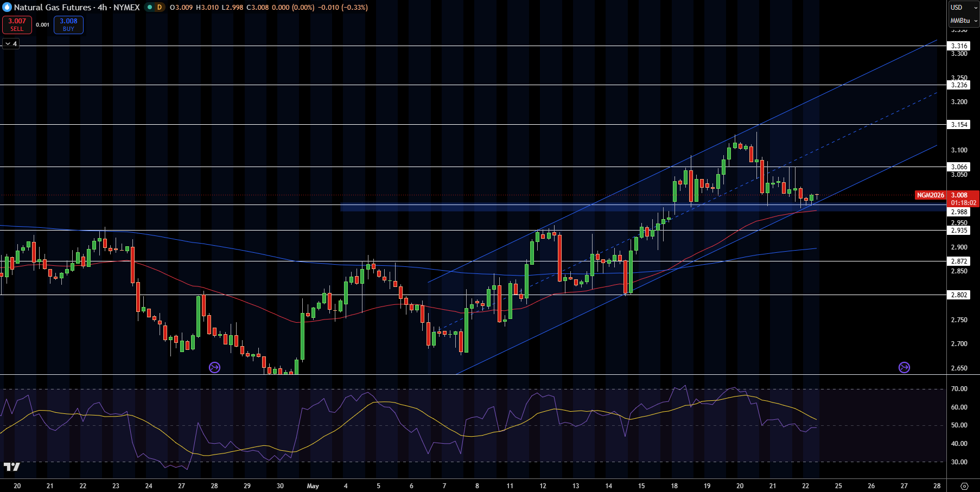Screen dimensions: 980x492
Task: Click the TradingView logo
Action: 12,467
